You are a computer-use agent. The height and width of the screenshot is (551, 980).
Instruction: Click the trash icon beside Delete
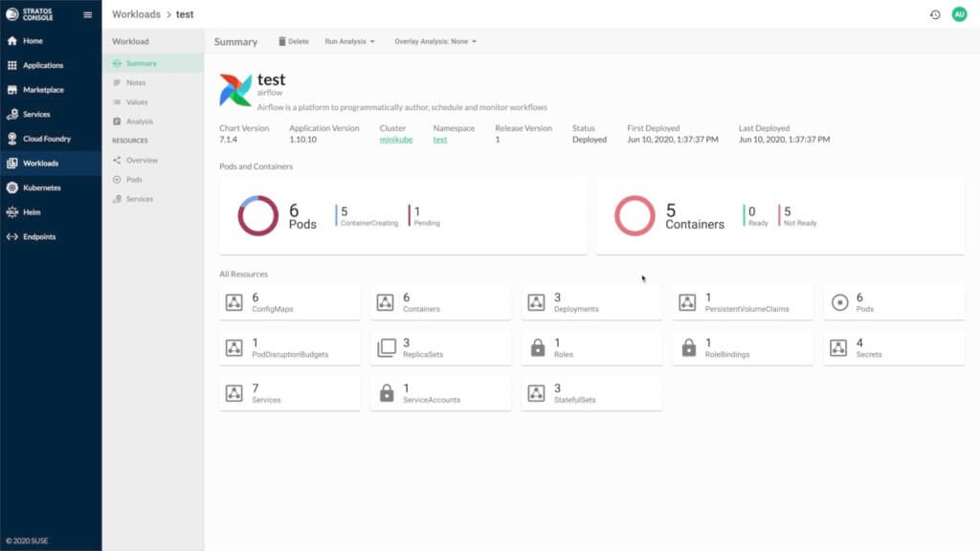point(282,41)
